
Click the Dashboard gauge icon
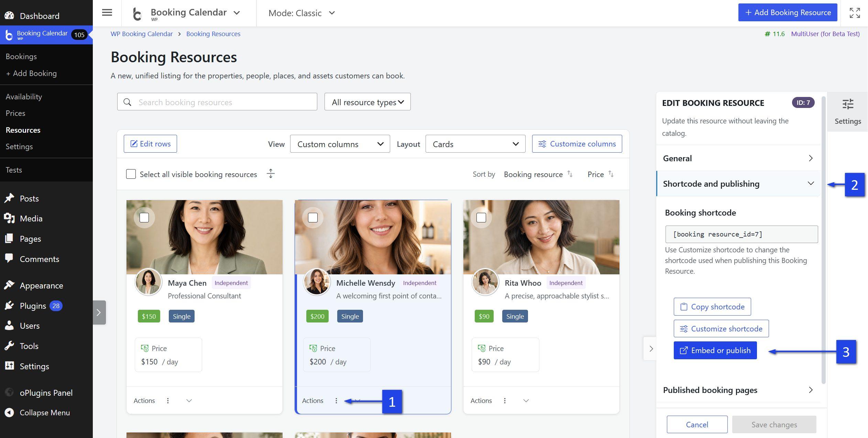(9, 15)
